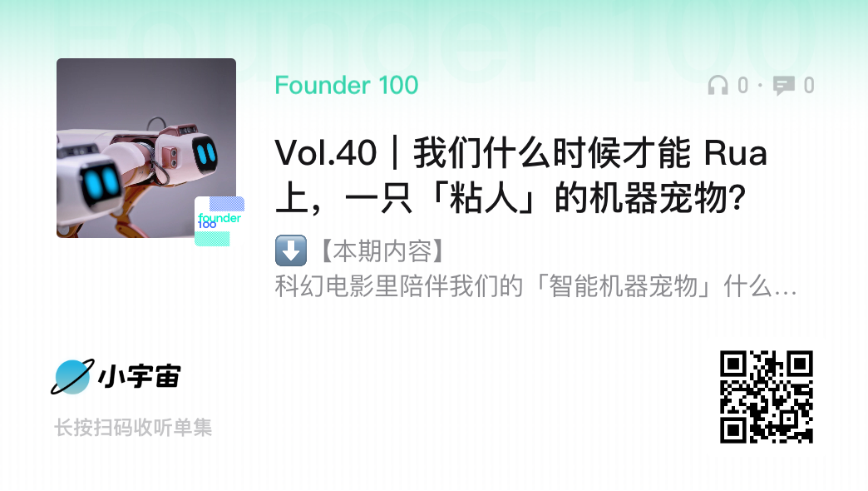Image resolution: width=868 pixels, height=491 pixels.
Task: Select the 【本期内容】 heading
Action: tap(382, 251)
